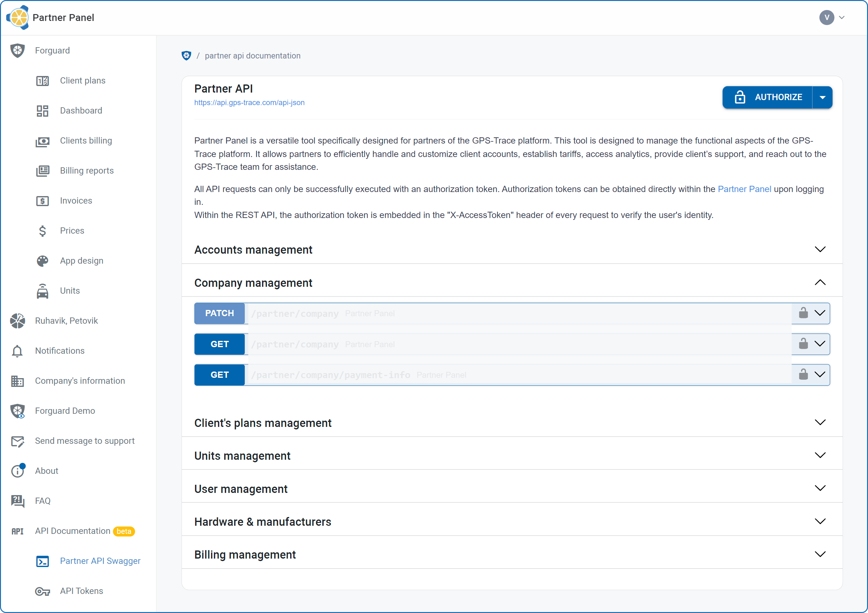Viewport: 868px width, 613px height.
Task: Click the Partner API Swagger menu item
Action: point(99,560)
